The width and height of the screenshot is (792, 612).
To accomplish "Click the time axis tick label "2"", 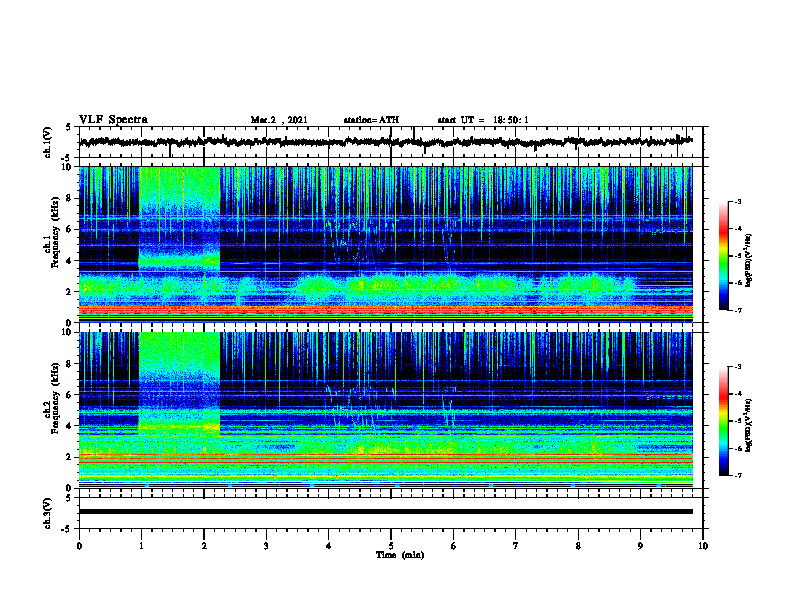I will (x=204, y=546).
